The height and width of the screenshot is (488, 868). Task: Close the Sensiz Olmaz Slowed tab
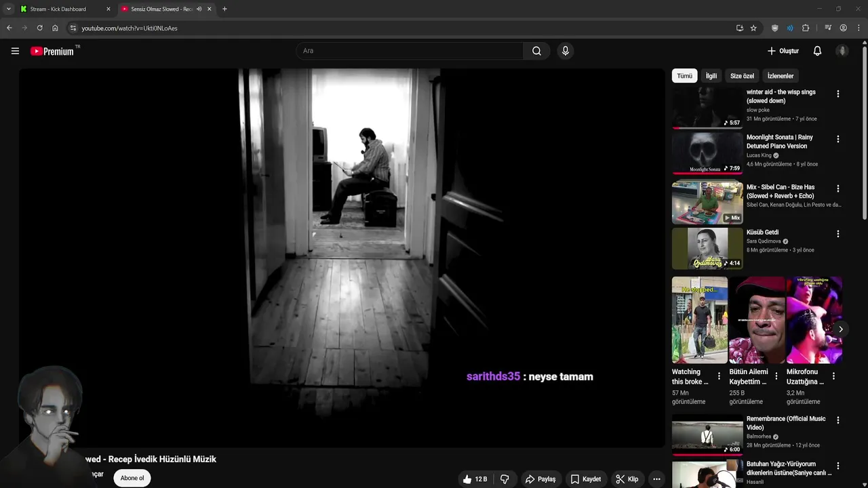(209, 9)
